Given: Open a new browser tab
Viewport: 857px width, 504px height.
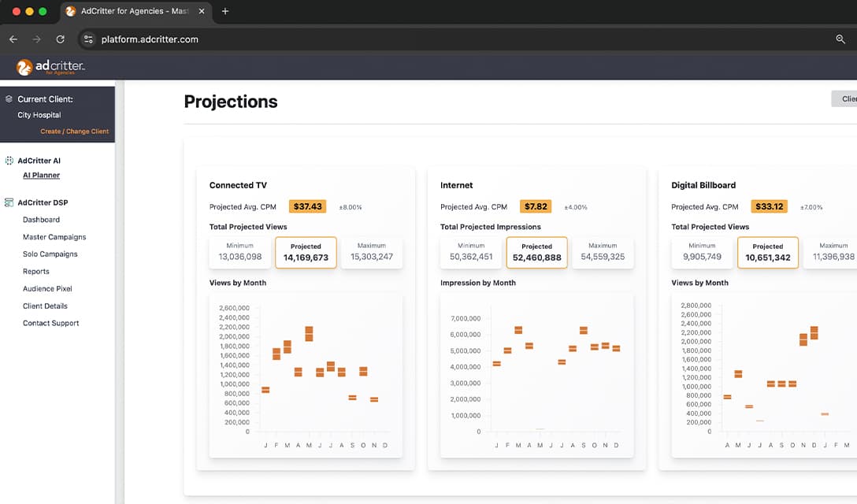Looking at the screenshot, I should tap(225, 12).
